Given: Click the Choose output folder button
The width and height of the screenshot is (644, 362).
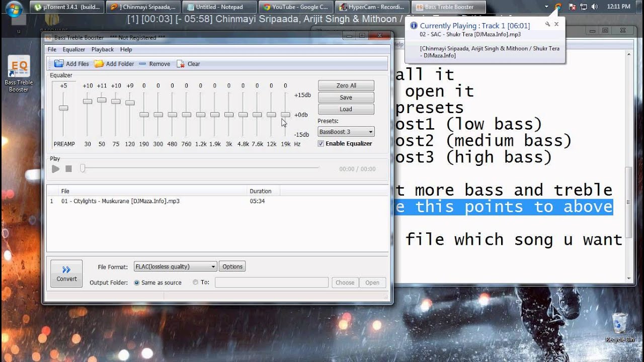Looking at the screenshot, I should [x=345, y=283].
